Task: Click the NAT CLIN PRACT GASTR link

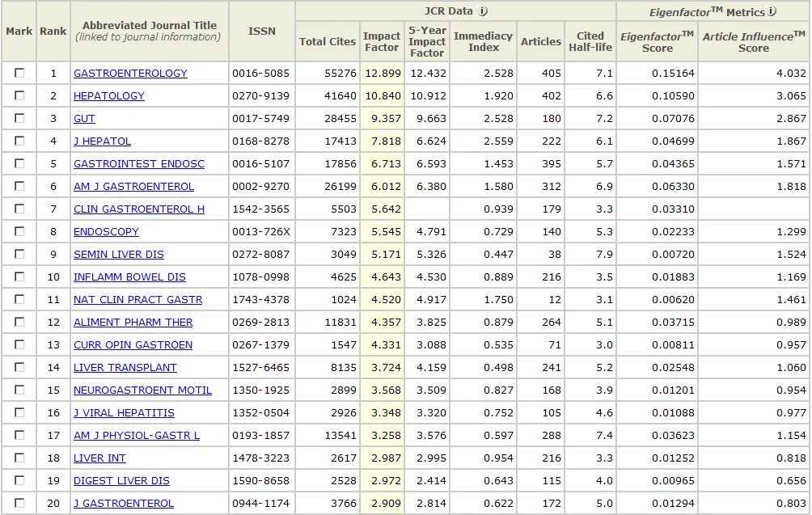Action: [137, 300]
